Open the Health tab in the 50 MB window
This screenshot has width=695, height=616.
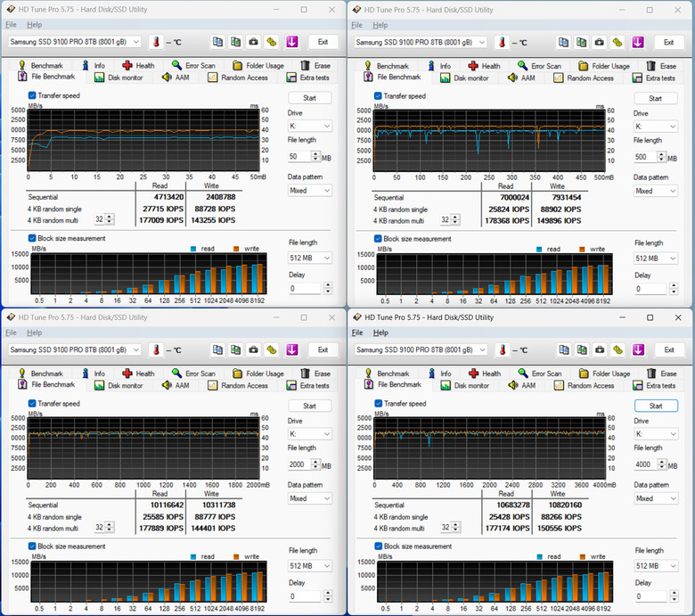pos(139,65)
